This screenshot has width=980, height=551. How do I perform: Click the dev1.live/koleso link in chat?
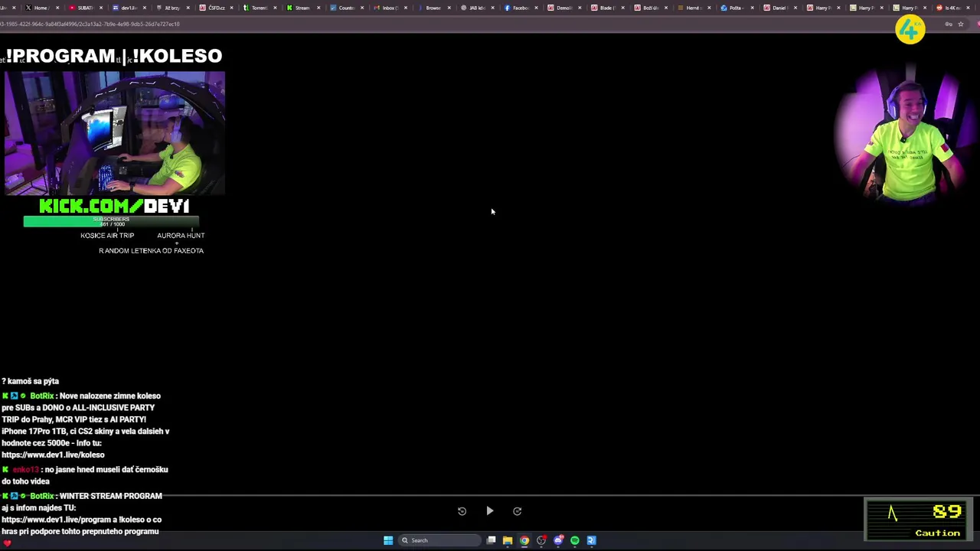click(53, 455)
